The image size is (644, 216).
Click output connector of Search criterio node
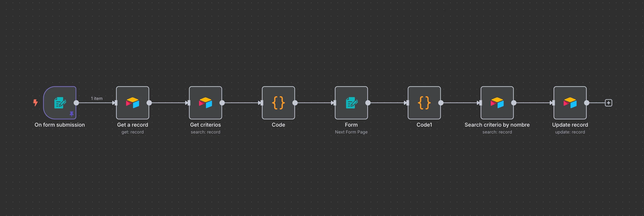click(514, 103)
